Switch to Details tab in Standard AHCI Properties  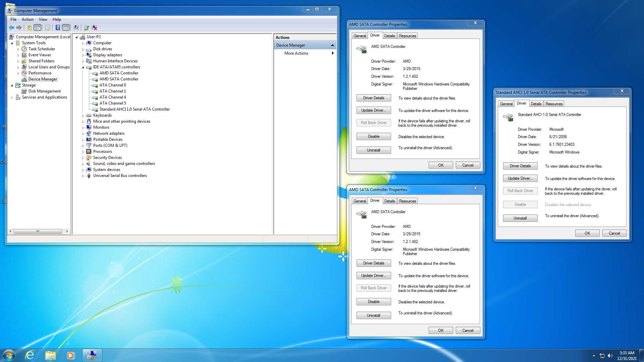536,104
